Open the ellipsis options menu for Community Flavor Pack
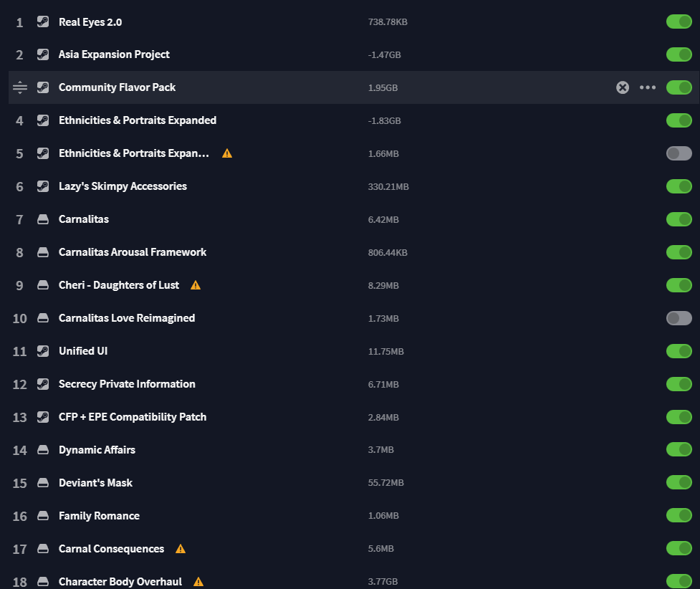This screenshot has height=589, width=700. (648, 87)
